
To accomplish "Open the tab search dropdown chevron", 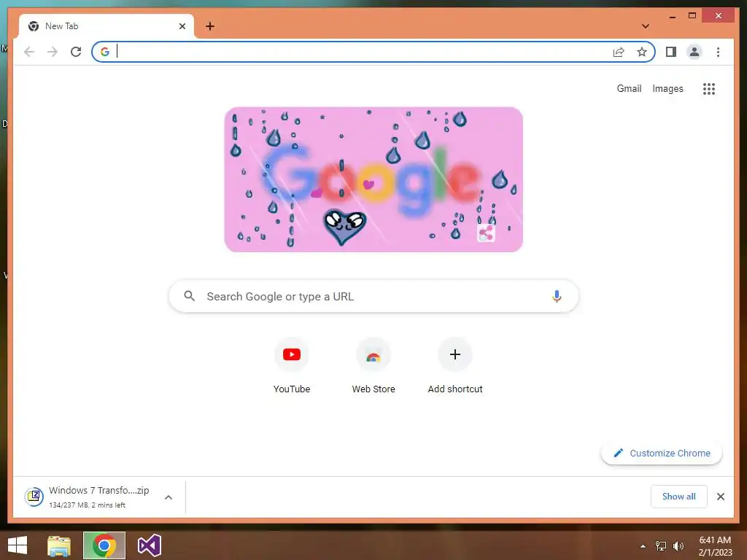I will [x=646, y=26].
